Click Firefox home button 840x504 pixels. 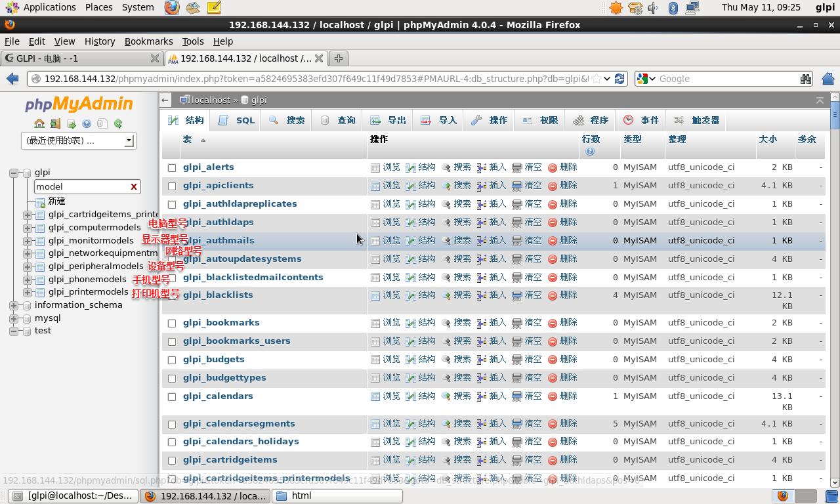coord(828,79)
